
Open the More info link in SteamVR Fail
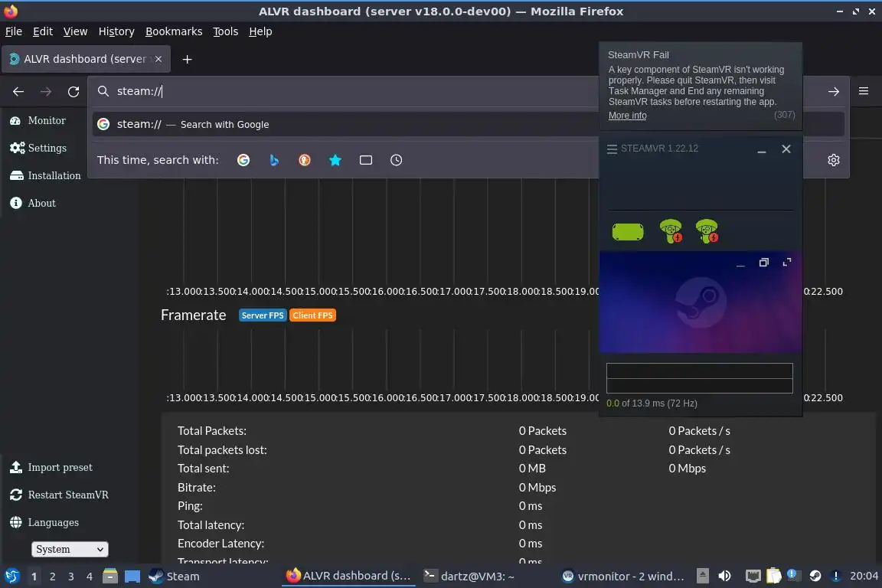click(627, 116)
